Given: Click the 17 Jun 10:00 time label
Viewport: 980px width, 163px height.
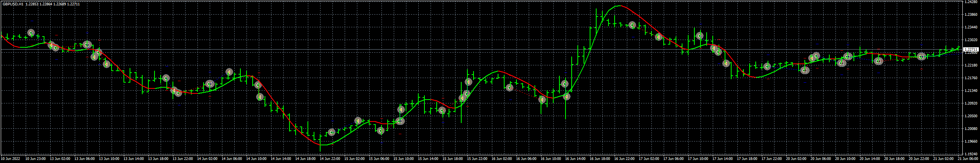Looking at the screenshot, I should [x=698, y=158].
